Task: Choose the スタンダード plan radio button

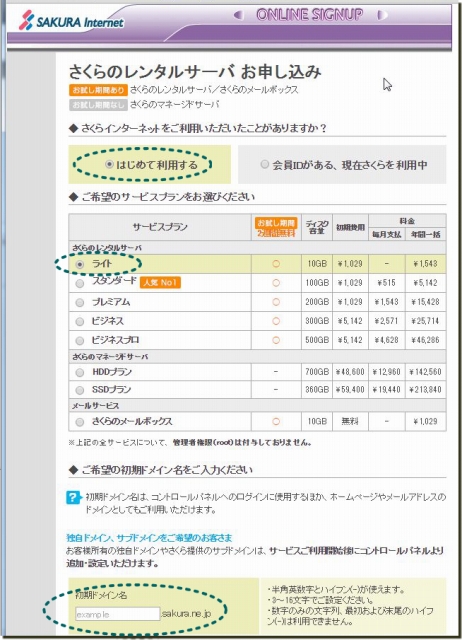Action: point(80,283)
